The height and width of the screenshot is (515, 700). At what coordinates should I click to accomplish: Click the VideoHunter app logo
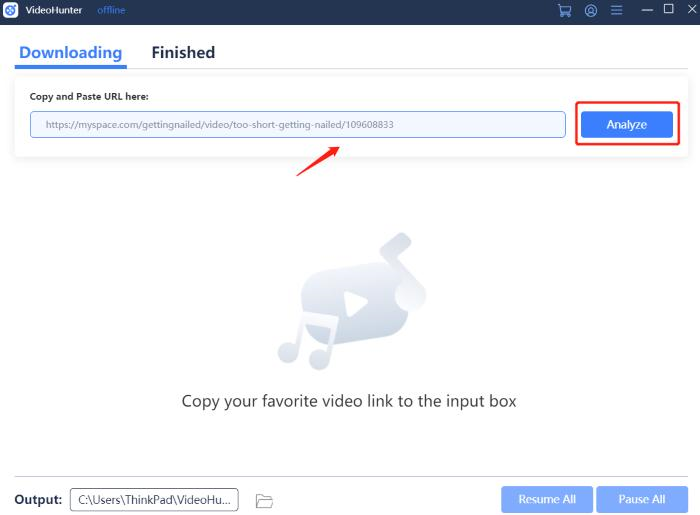10,10
